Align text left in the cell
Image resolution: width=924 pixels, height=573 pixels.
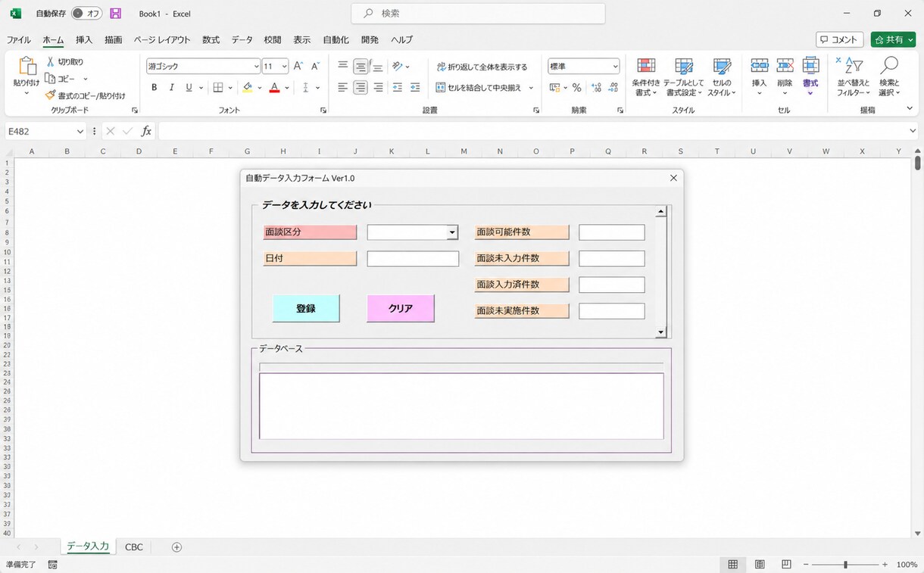click(343, 88)
